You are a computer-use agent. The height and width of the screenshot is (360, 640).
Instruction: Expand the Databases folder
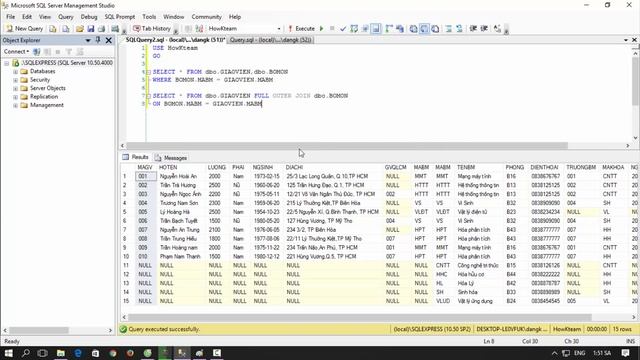[x=16, y=71]
